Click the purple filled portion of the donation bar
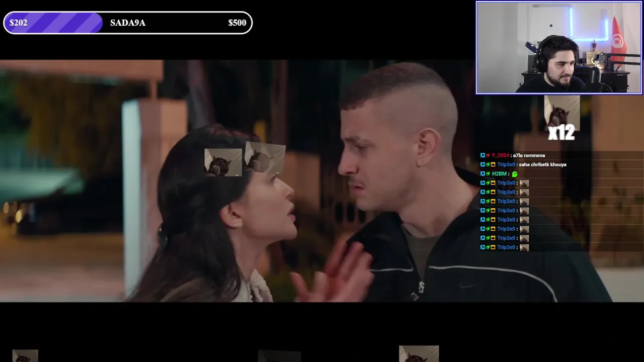The image size is (644, 362). [53, 23]
